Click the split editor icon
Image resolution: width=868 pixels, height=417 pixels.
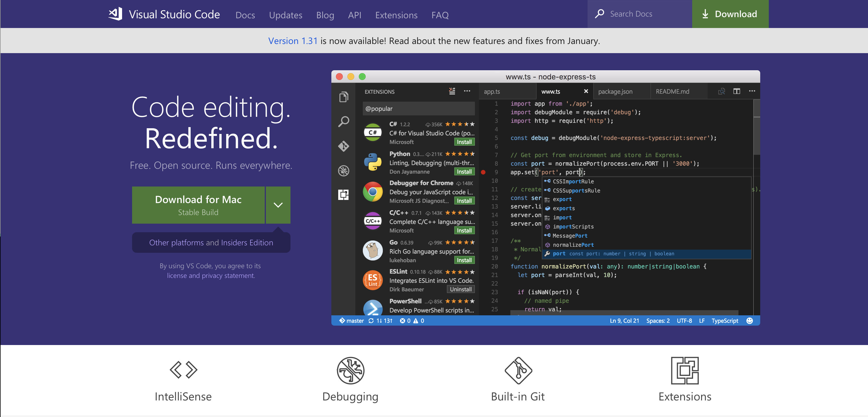click(736, 91)
